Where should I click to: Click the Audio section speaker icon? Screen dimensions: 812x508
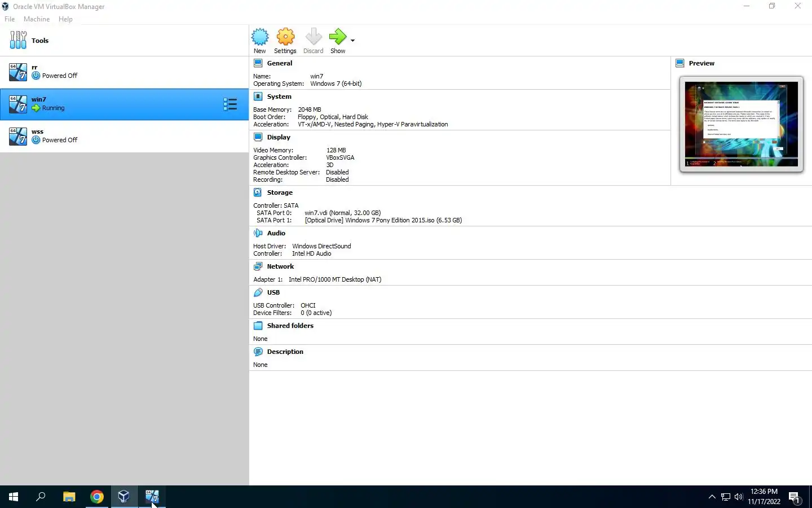[258, 233]
